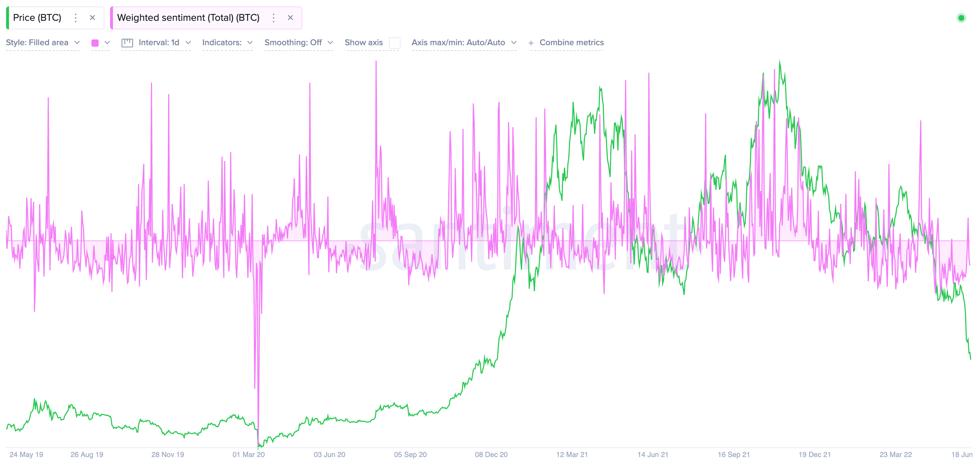Select the Weighted sentiment (Total) (BTC) tab
The height and width of the screenshot is (466, 980).
[188, 18]
